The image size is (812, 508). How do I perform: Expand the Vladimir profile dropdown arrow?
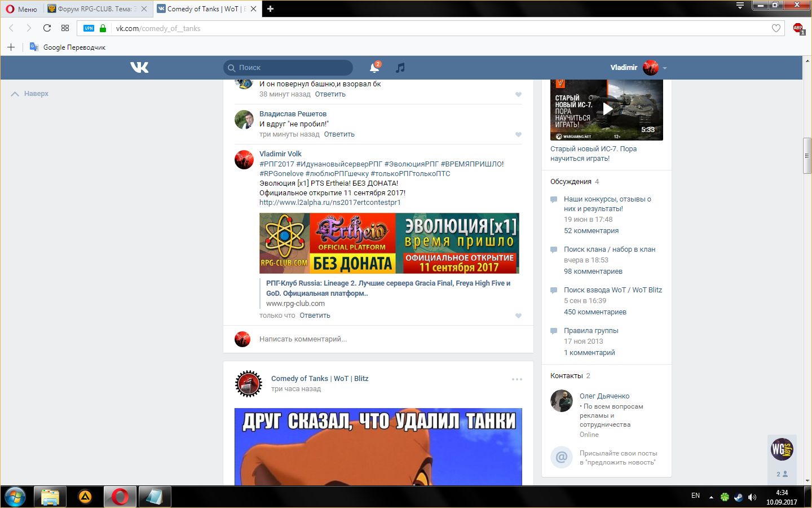tap(665, 68)
